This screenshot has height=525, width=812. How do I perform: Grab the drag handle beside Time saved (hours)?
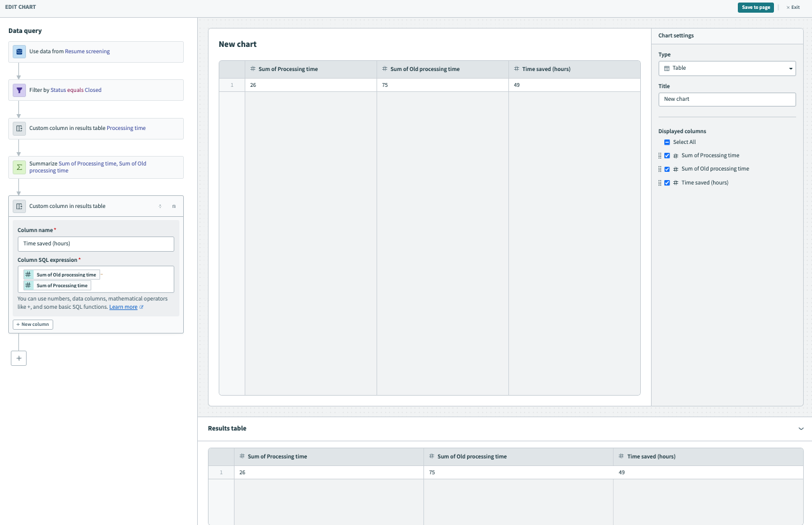[660, 183]
